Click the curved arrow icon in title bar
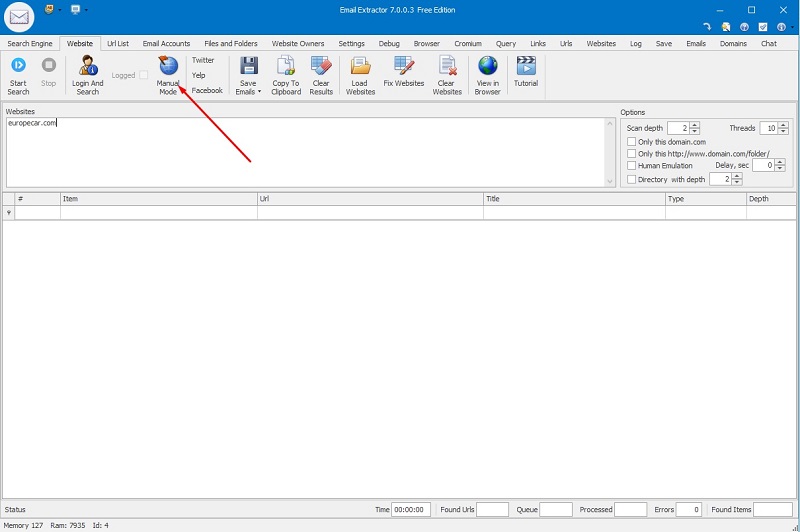 click(707, 27)
